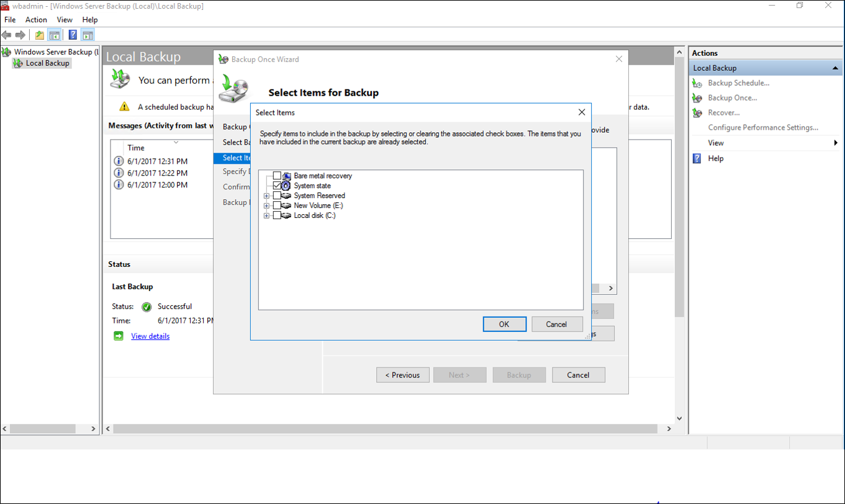Screen dimensions: 845x504
Task: Click the Back arrow in the toolbar
Action: [x=7, y=35]
